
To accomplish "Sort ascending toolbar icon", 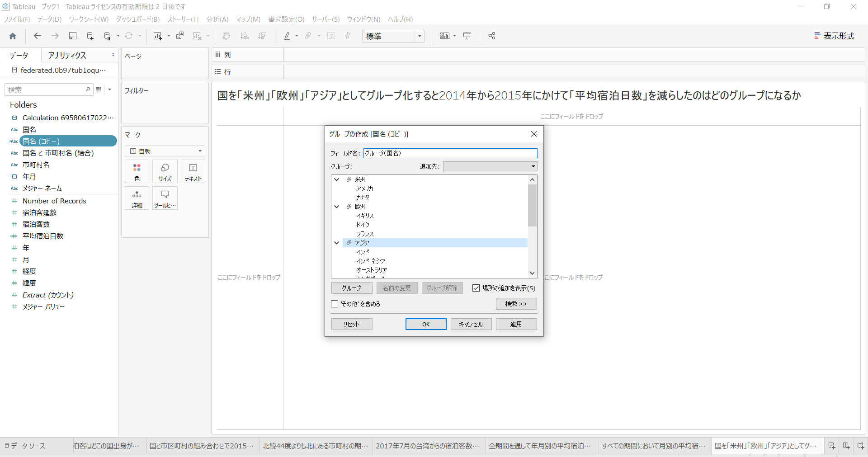I will coord(245,36).
